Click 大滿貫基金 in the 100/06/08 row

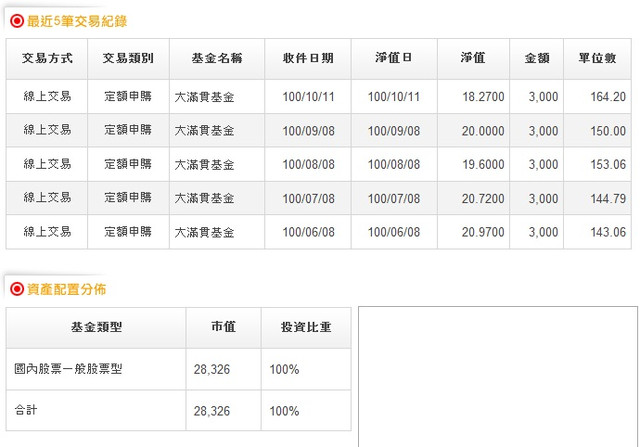[204, 233]
